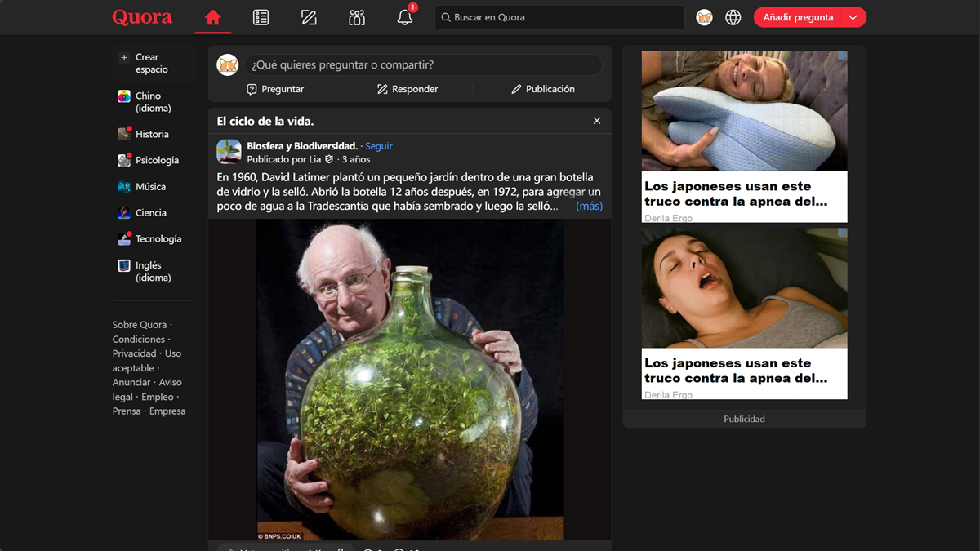
Task: Open the Following feed list icon
Action: pos(261,17)
